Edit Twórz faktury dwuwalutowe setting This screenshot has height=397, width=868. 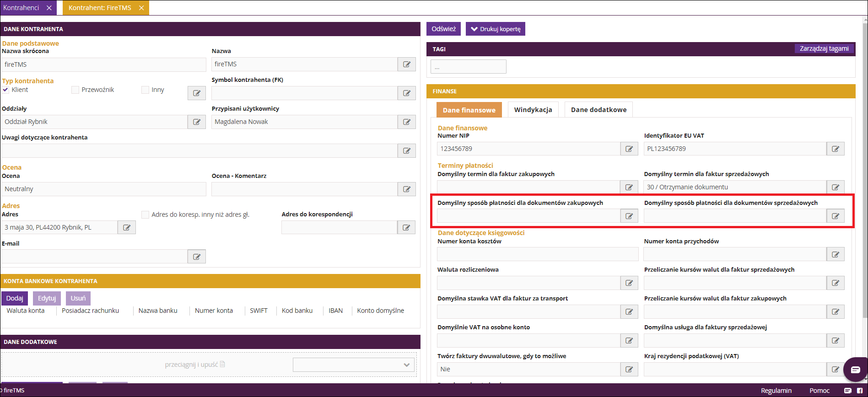coord(629,370)
